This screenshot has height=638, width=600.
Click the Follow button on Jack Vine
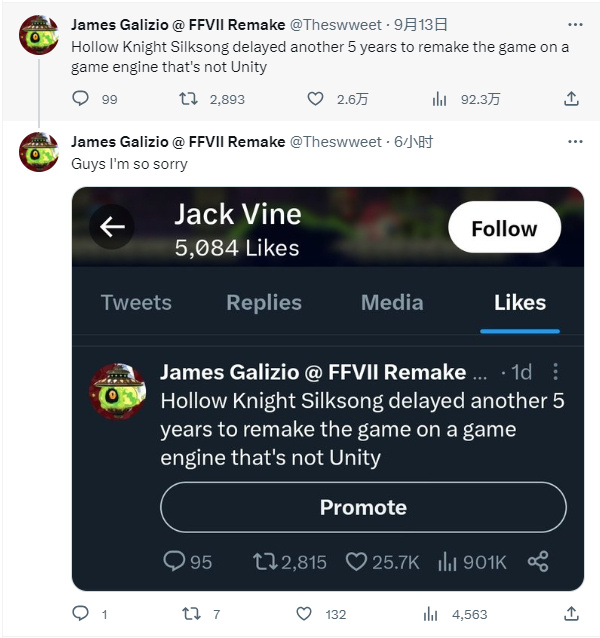(x=504, y=228)
